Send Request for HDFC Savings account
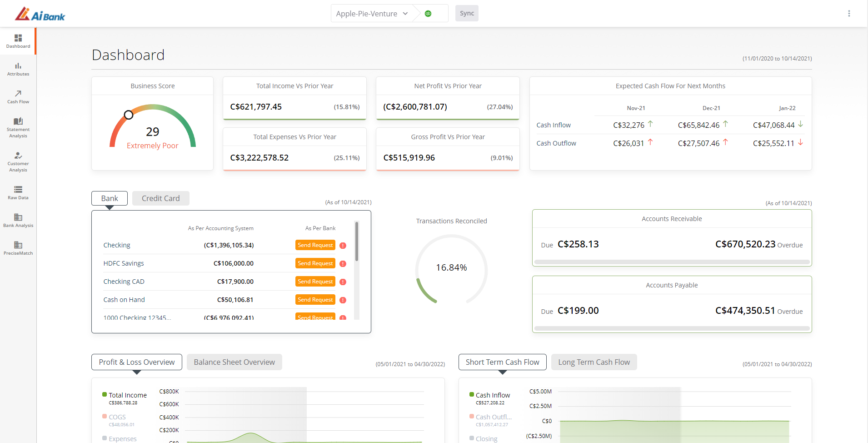The height and width of the screenshot is (443, 868). (315, 263)
